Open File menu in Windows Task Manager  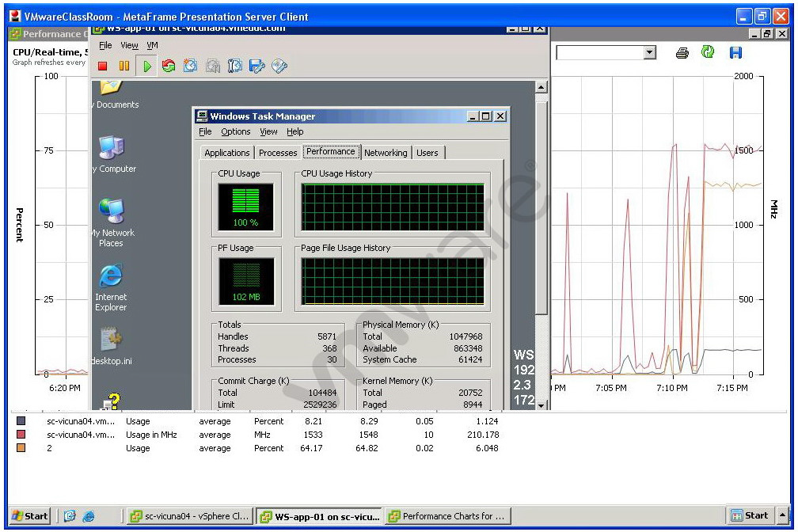205,132
